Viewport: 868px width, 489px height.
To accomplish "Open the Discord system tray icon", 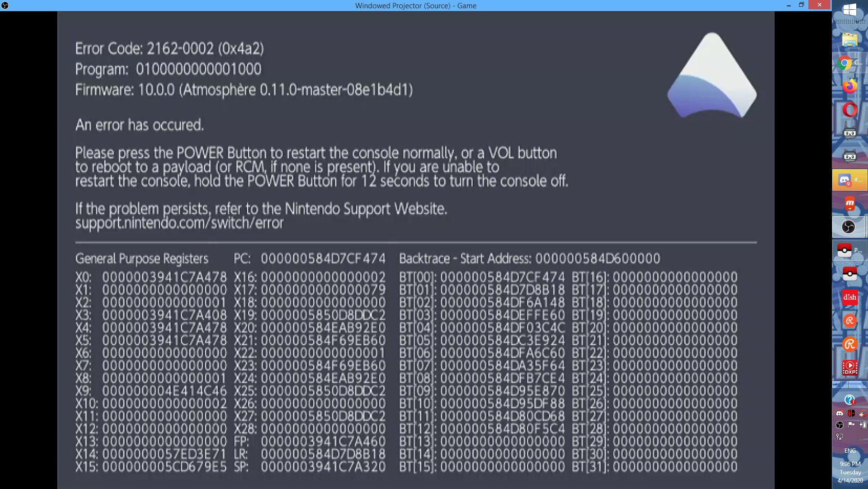I will [840, 413].
